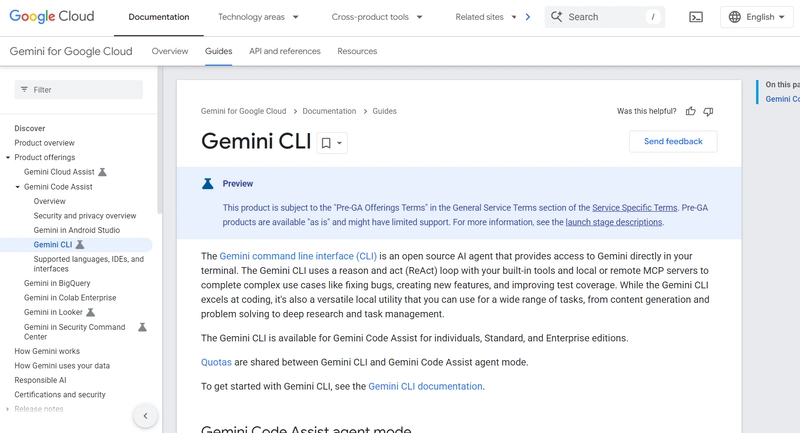Click the thumbs down not helpful icon
This screenshot has height=433, width=800.
coord(708,112)
